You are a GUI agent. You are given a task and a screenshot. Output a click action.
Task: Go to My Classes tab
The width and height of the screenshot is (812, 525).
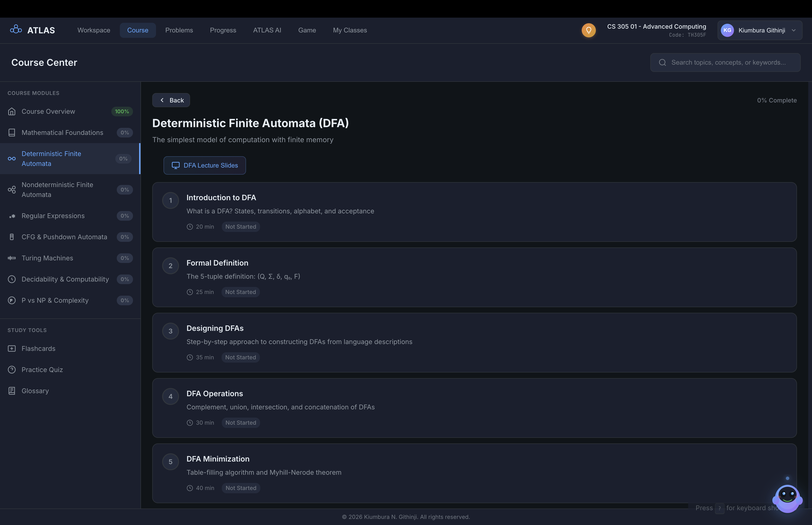[x=350, y=30]
